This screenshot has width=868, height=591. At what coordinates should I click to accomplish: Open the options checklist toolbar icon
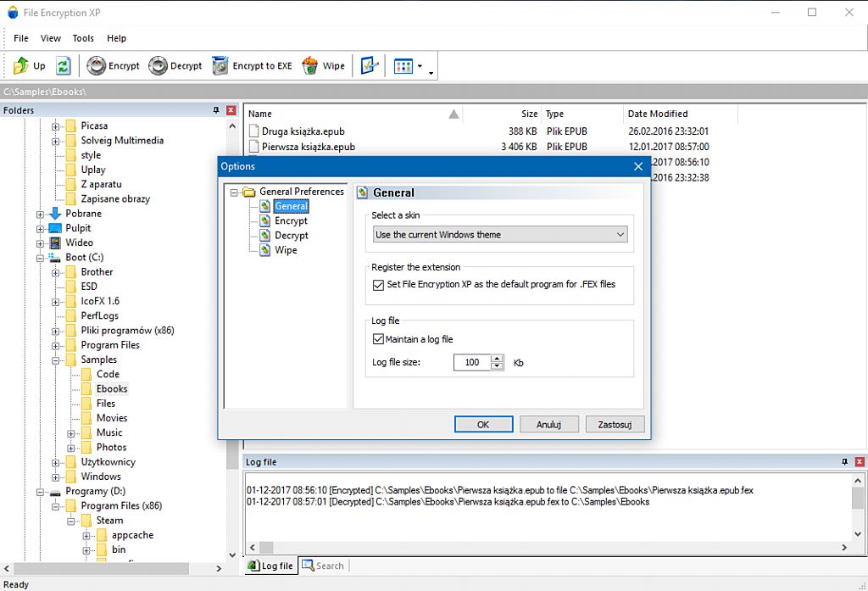pyautogui.click(x=370, y=65)
